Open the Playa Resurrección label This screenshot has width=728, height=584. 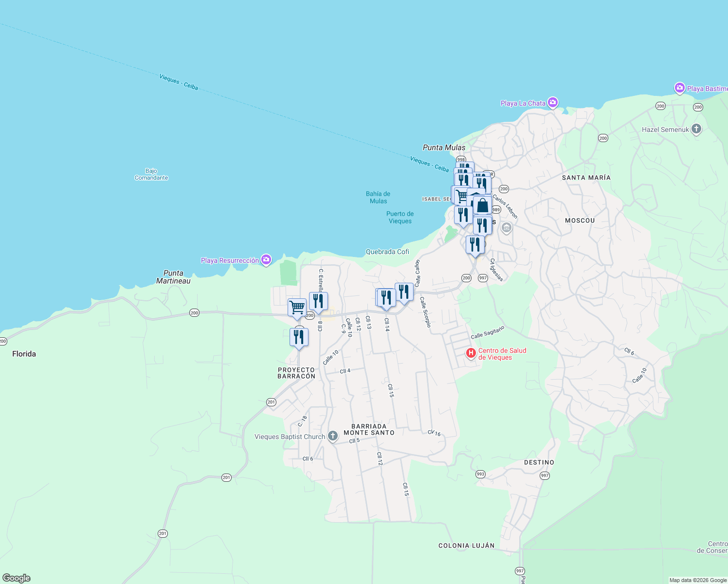230,260
